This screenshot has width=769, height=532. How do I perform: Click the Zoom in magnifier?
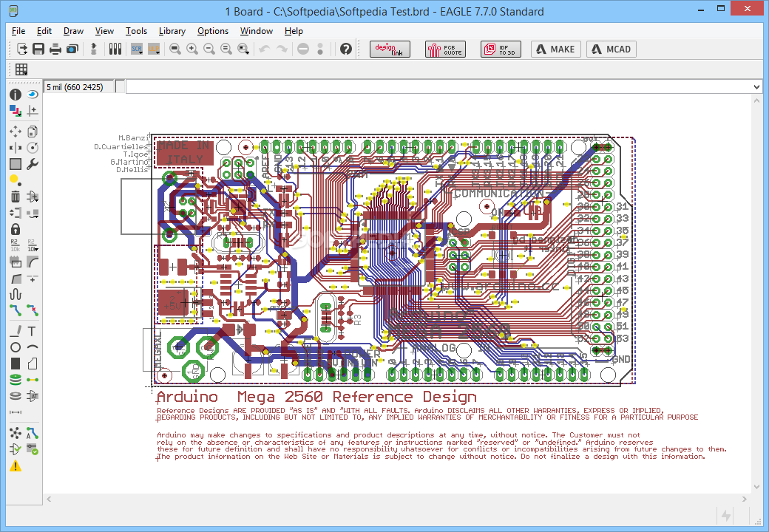click(x=192, y=49)
